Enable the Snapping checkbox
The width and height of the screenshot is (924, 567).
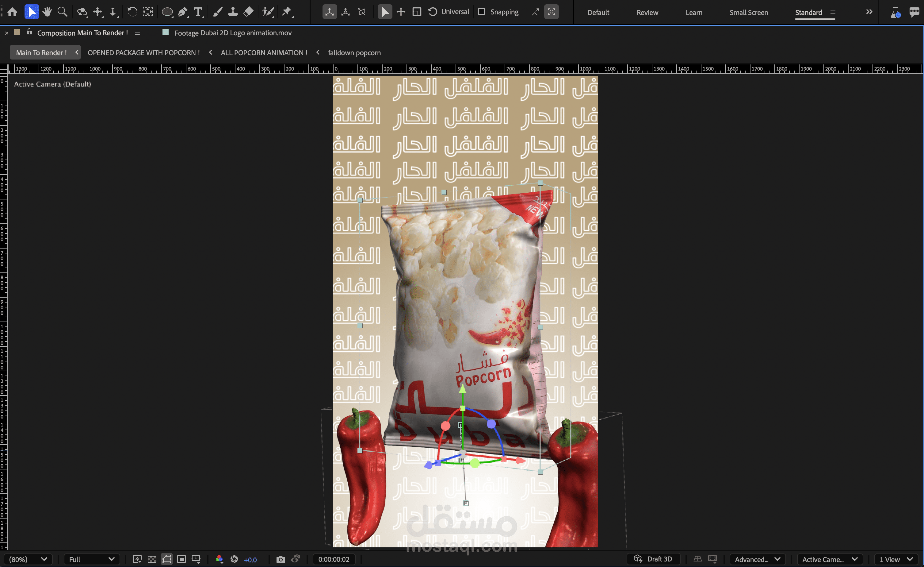482,12
